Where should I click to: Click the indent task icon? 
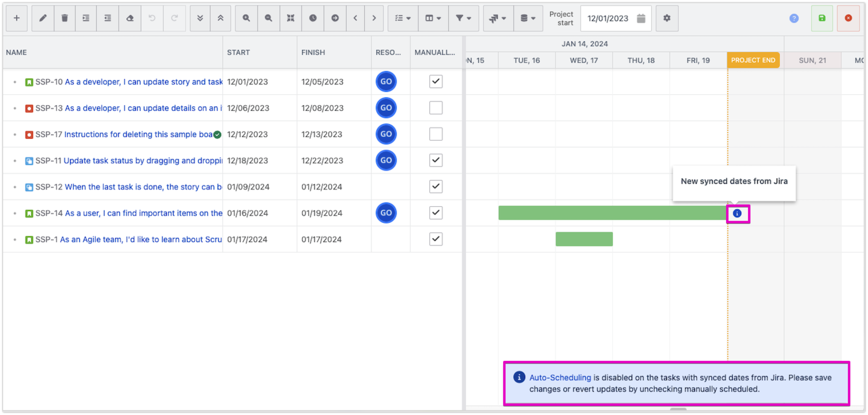[86, 18]
